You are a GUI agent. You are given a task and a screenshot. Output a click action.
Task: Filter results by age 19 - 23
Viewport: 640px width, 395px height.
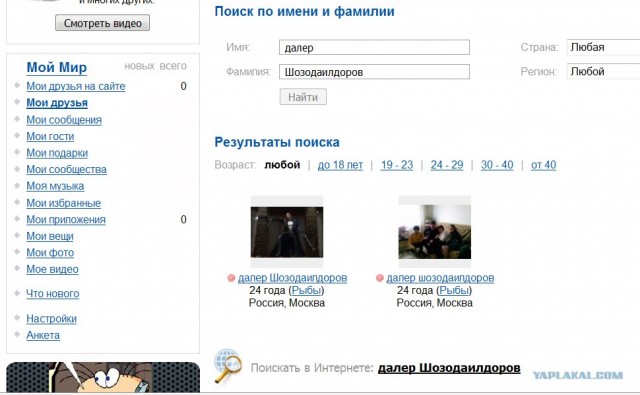[x=397, y=165]
